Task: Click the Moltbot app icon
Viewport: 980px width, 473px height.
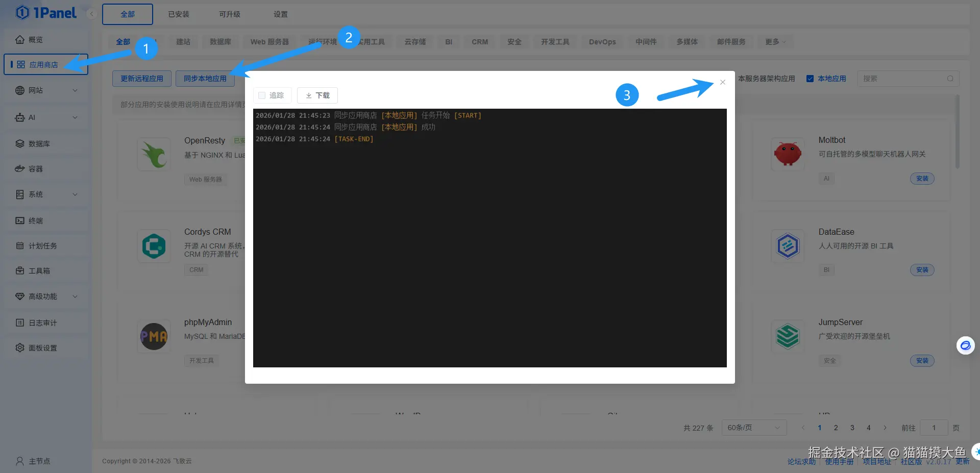Action: [x=788, y=154]
